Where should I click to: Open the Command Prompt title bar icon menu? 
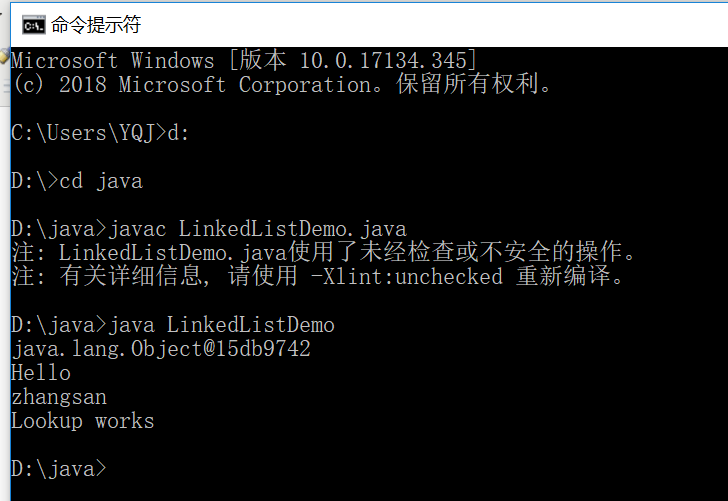tap(34, 26)
